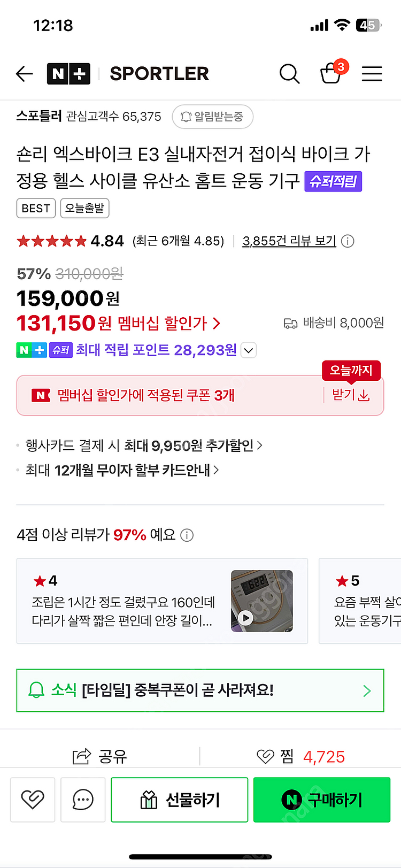Open the hamburger menu
The image size is (401, 868).
[x=372, y=74]
